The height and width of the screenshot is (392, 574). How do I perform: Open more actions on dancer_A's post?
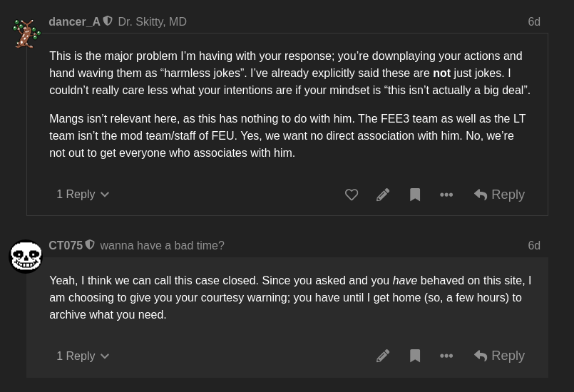[x=446, y=195]
